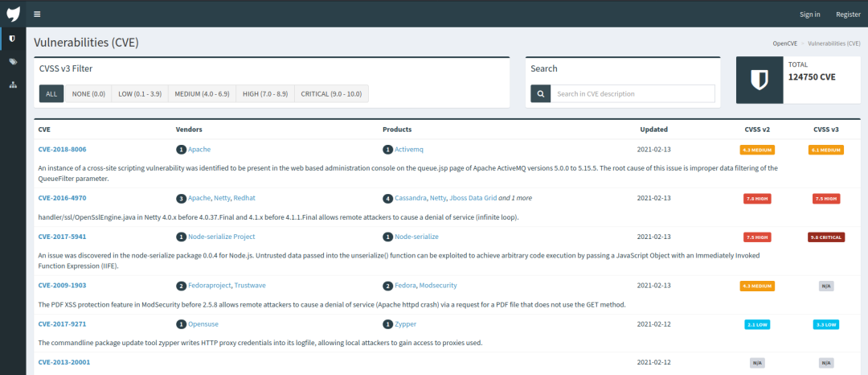Click the OpenCVE logo icon
868x375 pixels.
[x=13, y=14]
